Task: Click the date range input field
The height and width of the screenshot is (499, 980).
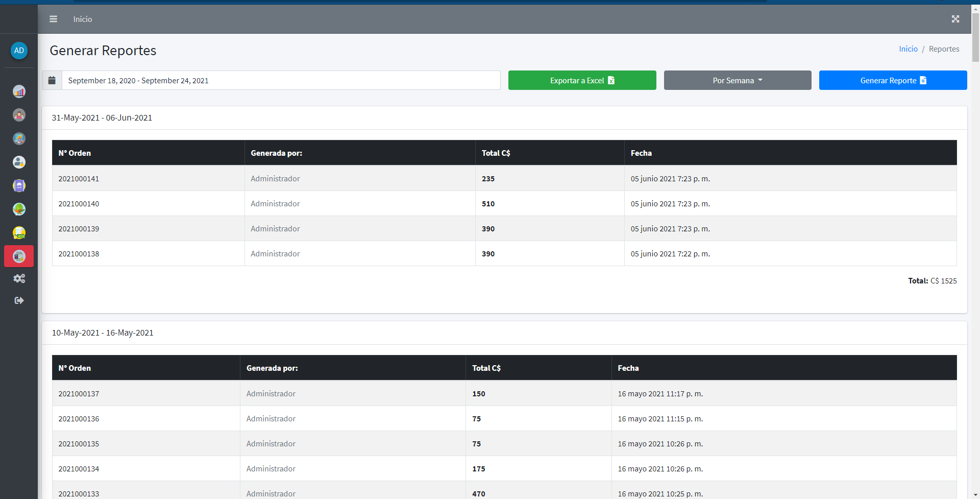Action: [281, 80]
